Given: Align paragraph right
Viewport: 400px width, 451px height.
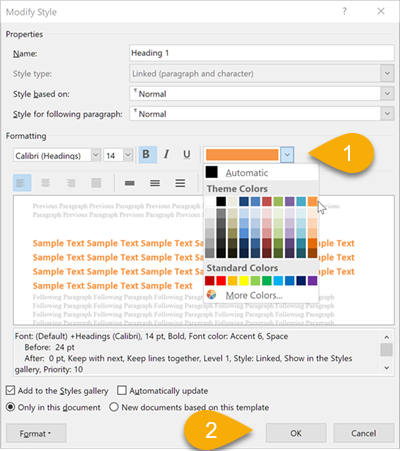Looking at the screenshot, I should (71, 183).
